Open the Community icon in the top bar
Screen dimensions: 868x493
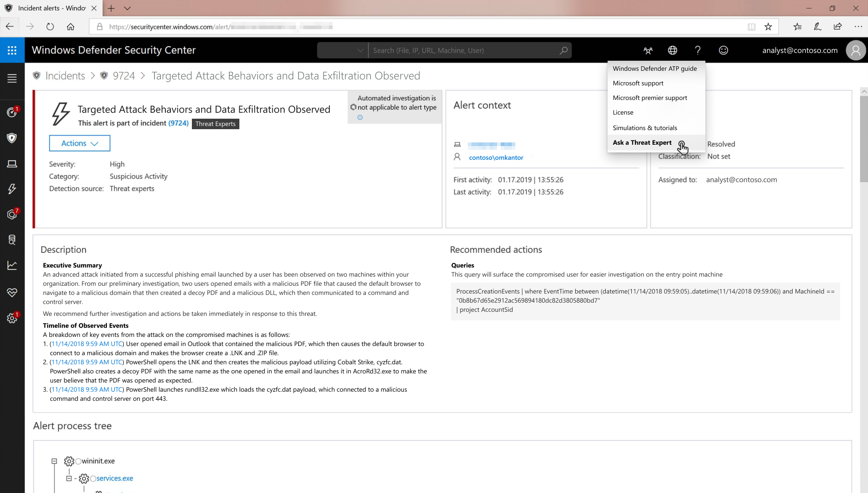click(648, 50)
